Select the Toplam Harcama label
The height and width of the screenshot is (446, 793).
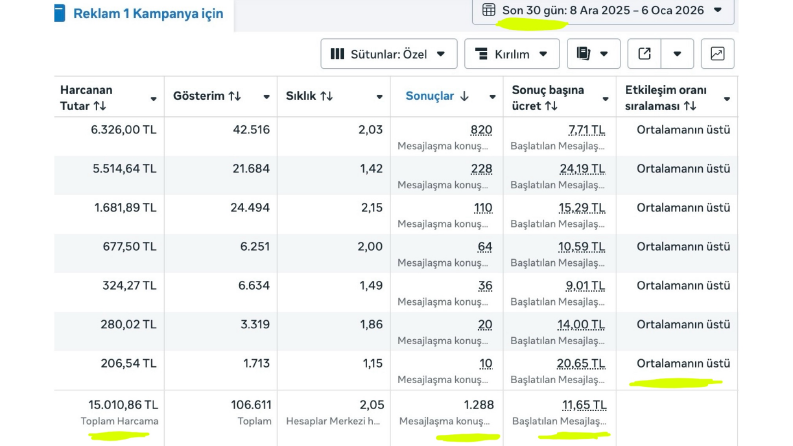tap(119, 421)
